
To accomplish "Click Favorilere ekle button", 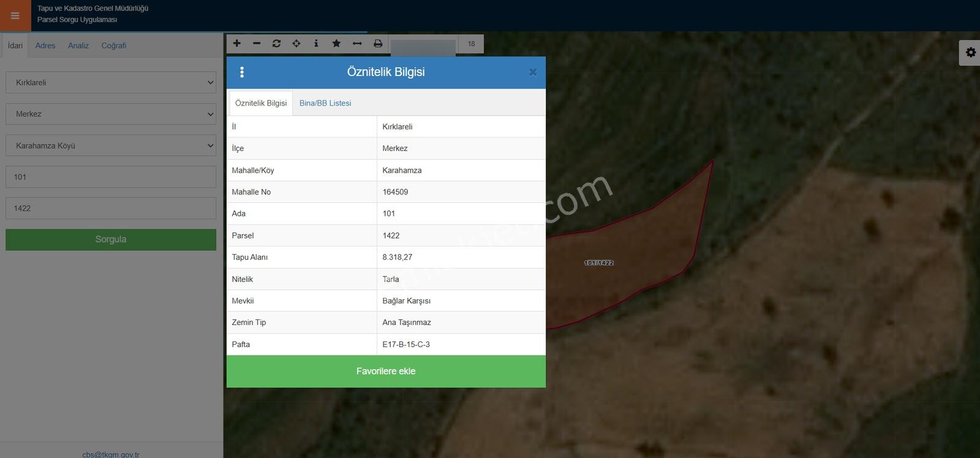I will pos(386,371).
